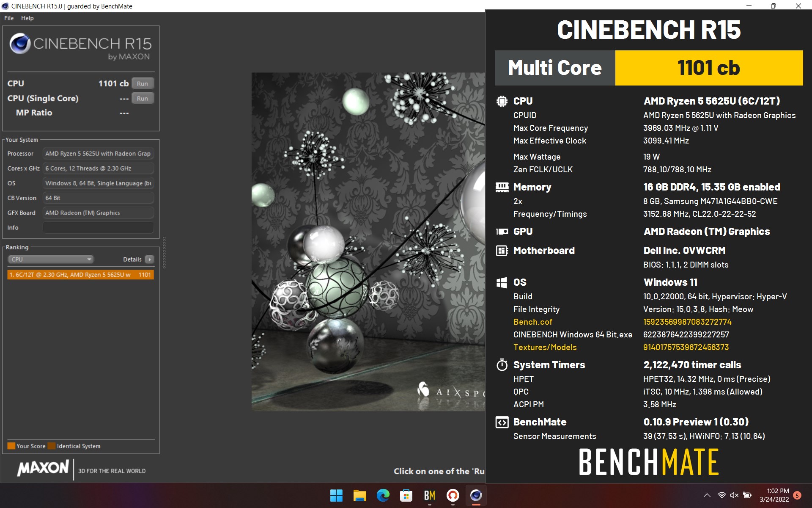The width and height of the screenshot is (812, 508).
Task: Open the Ranking CPU dropdown
Action: (x=51, y=259)
